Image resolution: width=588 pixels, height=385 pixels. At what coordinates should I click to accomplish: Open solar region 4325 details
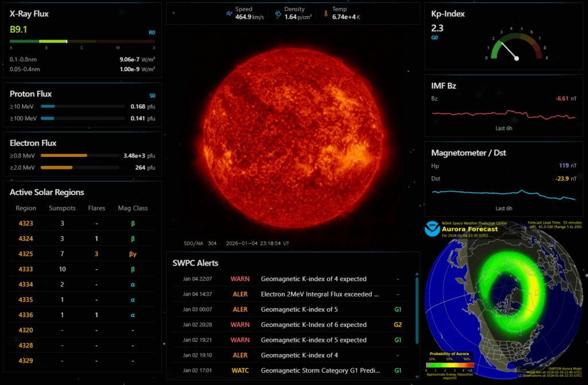tap(25, 253)
